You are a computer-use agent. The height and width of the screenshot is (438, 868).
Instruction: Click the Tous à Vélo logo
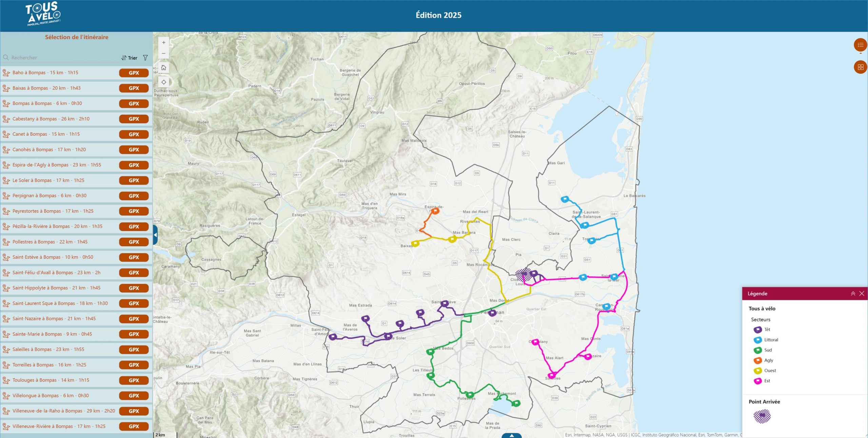[43, 14]
